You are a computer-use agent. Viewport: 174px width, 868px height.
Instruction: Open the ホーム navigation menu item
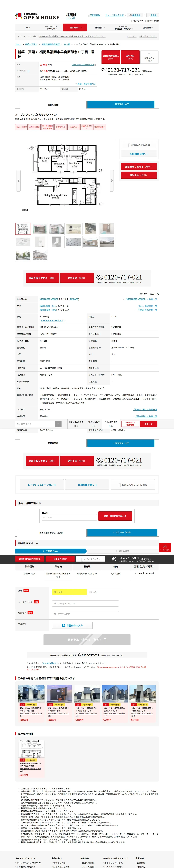(27, 28)
